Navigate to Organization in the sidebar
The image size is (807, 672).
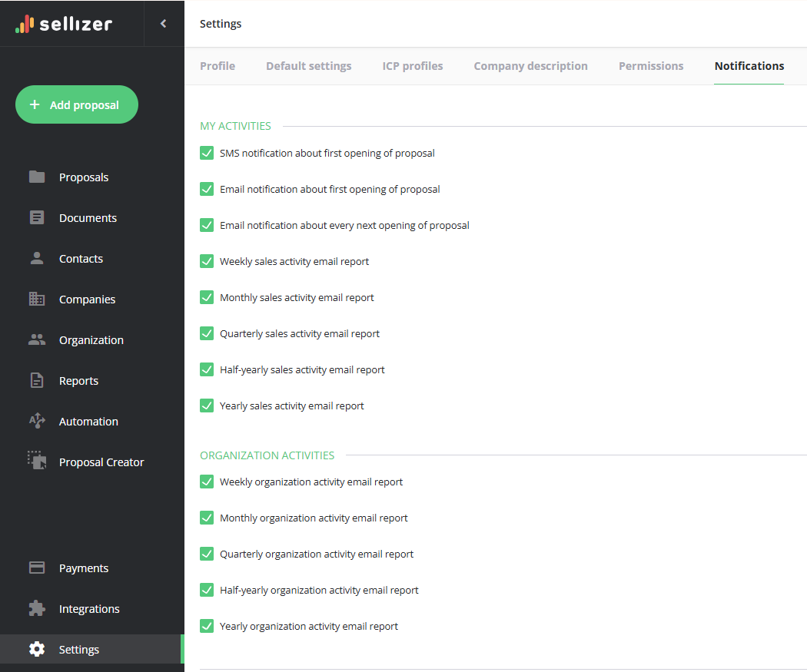(92, 340)
